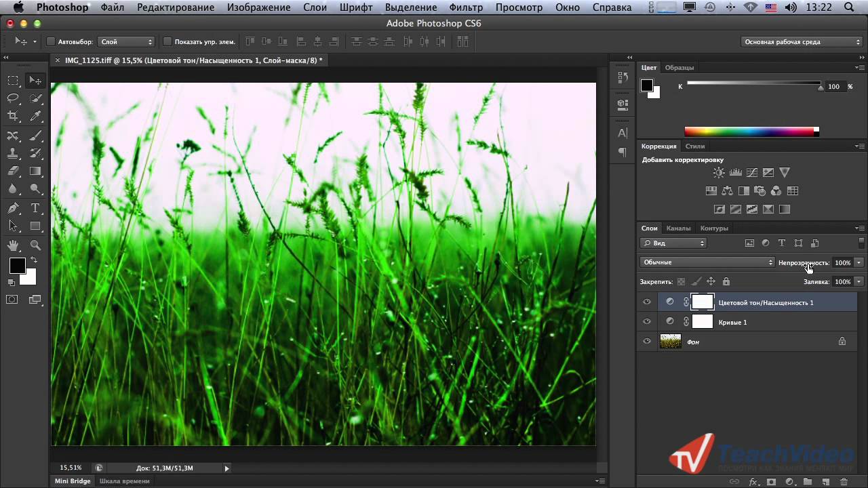Toggle Quick Mask mode
The width and height of the screenshot is (868, 488).
12,299
